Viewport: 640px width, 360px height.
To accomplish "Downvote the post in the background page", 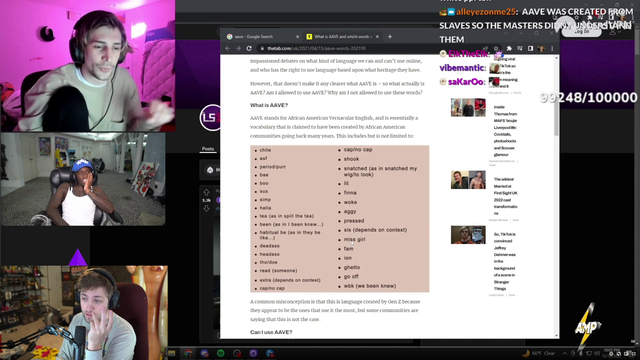I will pyautogui.click(x=207, y=208).
